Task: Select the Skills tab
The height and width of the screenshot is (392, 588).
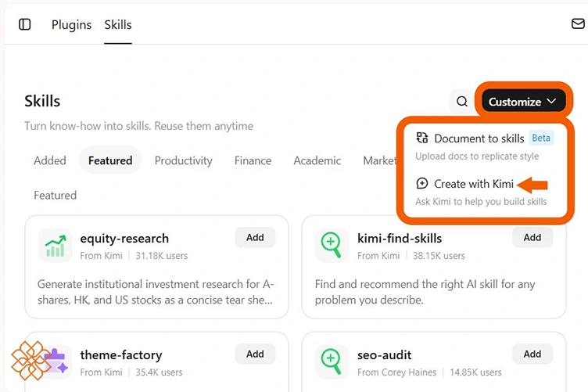Action: (118, 25)
